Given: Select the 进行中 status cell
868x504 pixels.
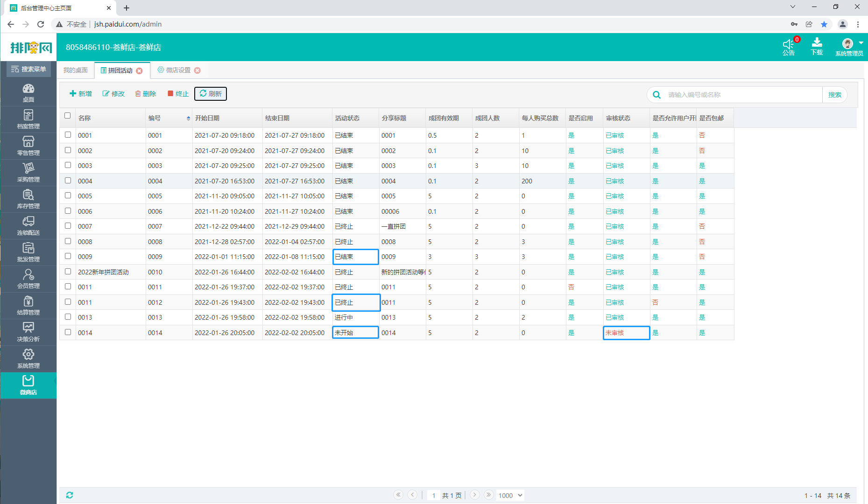Looking at the screenshot, I should click(x=356, y=317).
